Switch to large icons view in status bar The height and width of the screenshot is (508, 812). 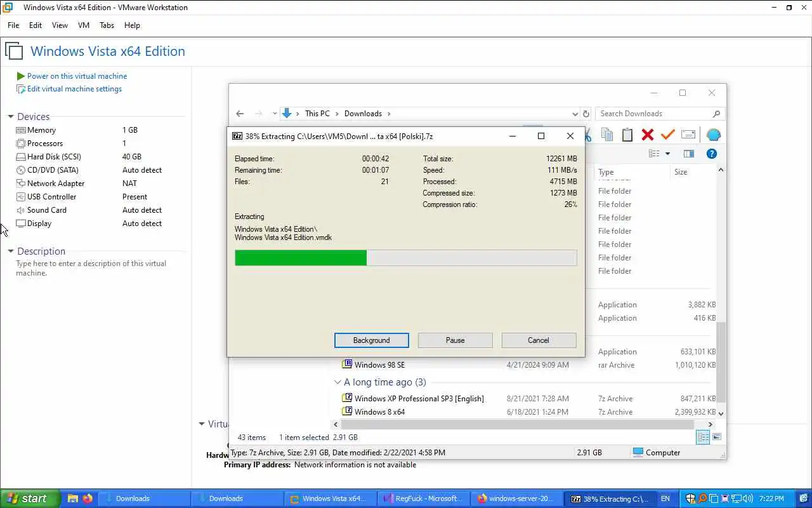click(717, 437)
